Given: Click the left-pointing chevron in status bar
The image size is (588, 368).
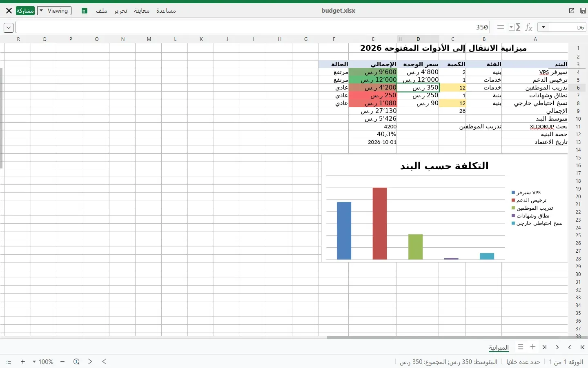Looking at the screenshot, I should [x=104, y=361].
